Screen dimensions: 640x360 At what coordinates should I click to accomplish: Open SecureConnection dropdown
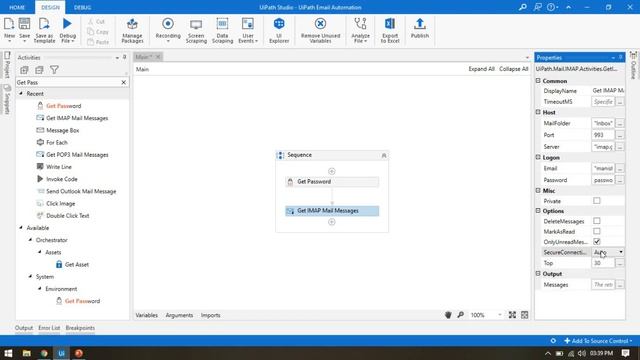(x=620, y=252)
